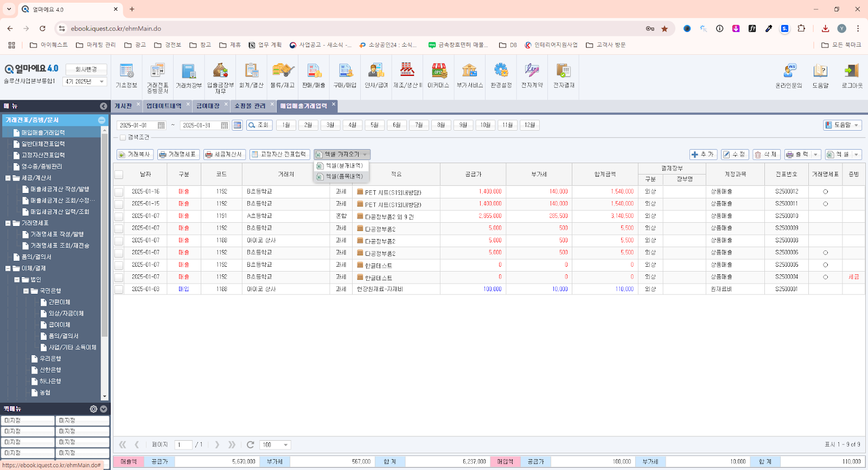Bookmark this page with the star icon

tap(665, 29)
